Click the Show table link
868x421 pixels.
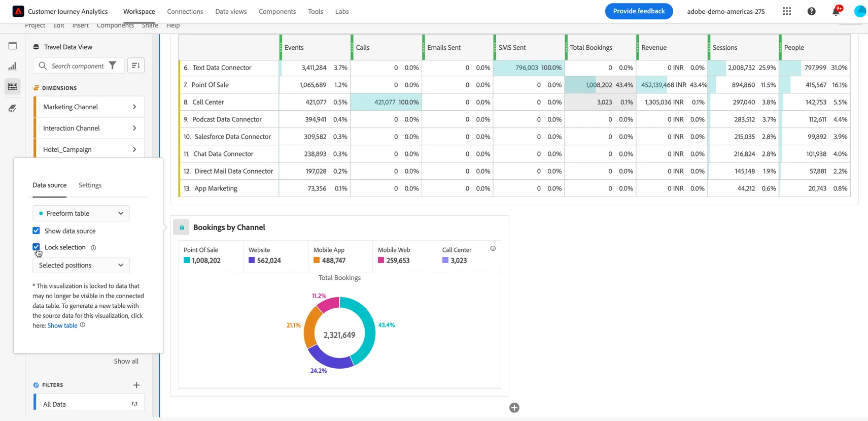pyautogui.click(x=62, y=326)
